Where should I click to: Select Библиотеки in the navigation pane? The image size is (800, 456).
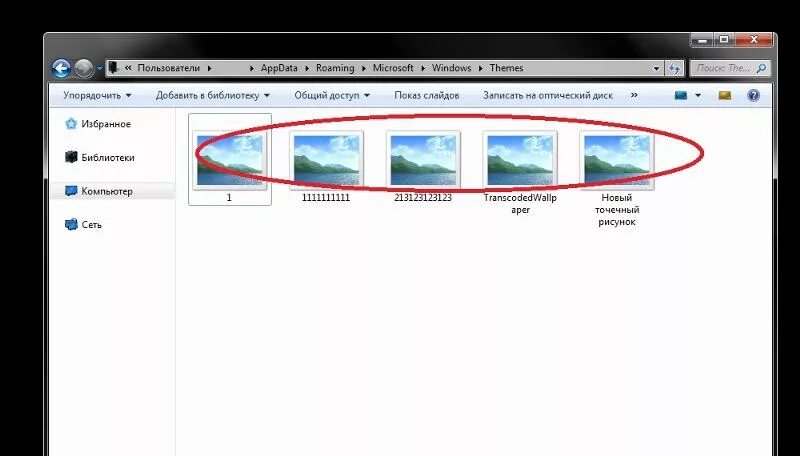pyautogui.click(x=108, y=158)
